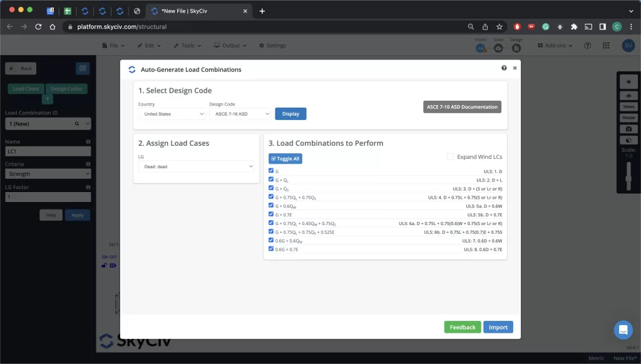Viewport: 641px width, 364px height.
Task: Open the Tools menu
Action: pos(187,46)
